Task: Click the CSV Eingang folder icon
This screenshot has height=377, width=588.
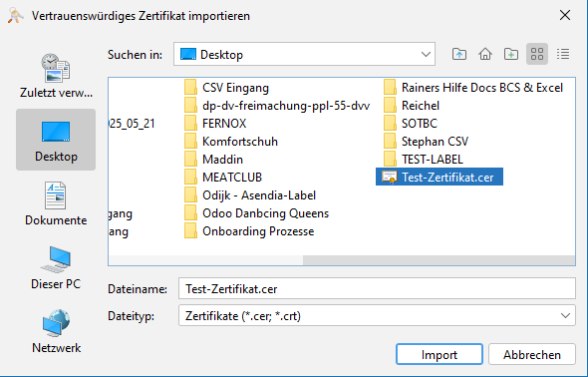Action: [190, 88]
